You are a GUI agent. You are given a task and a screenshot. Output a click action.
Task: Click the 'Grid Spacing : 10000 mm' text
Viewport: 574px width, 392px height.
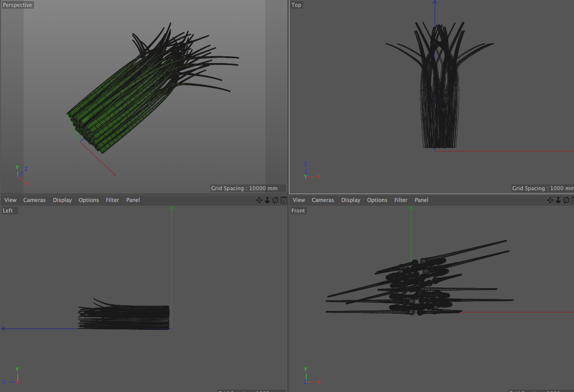click(244, 188)
